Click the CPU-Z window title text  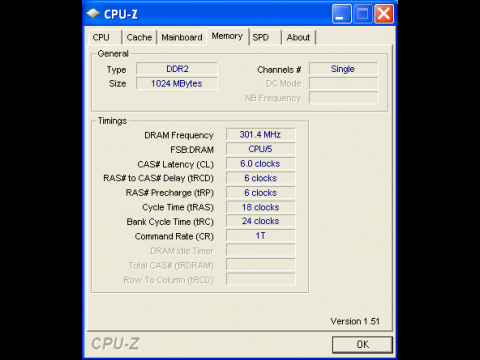[x=121, y=14]
